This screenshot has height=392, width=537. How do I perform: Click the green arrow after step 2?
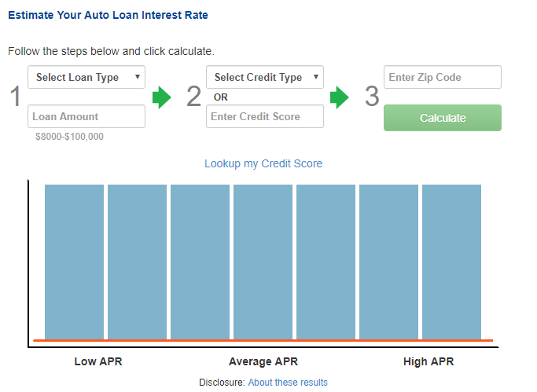point(340,97)
